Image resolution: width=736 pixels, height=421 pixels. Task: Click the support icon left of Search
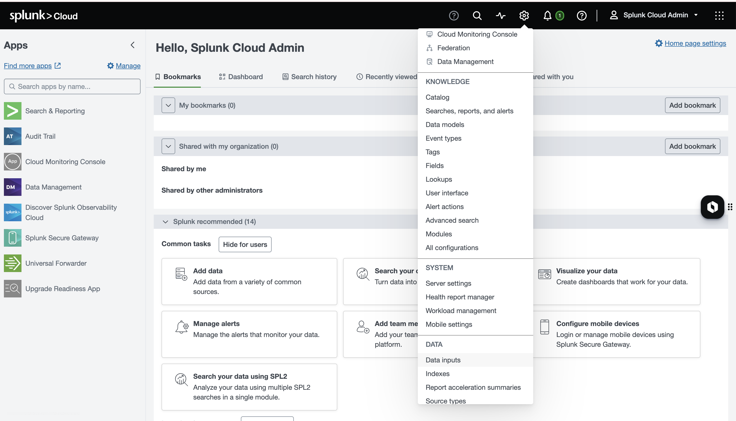pyautogui.click(x=453, y=15)
